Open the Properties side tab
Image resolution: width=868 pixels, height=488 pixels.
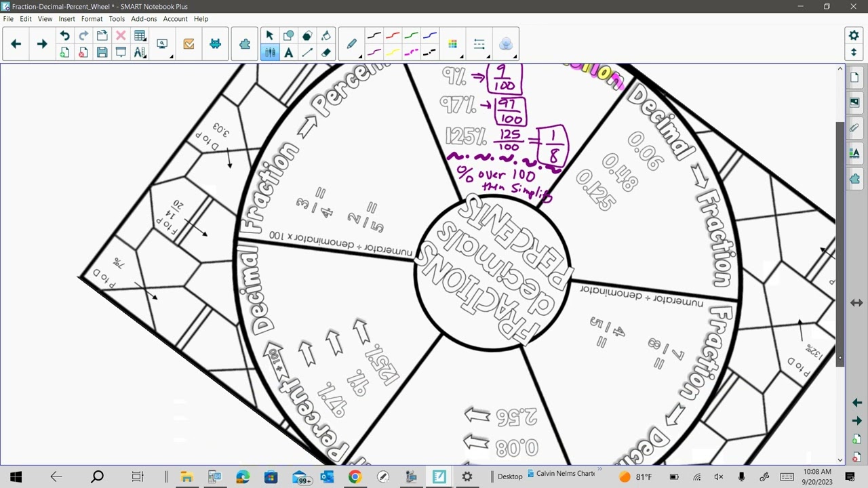coord(854,153)
